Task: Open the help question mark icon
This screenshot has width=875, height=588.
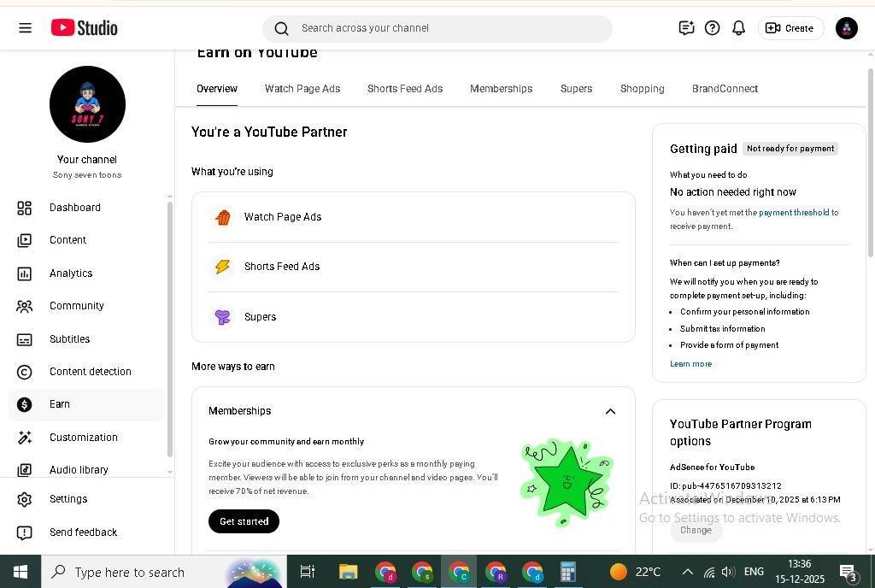Action: point(712,28)
